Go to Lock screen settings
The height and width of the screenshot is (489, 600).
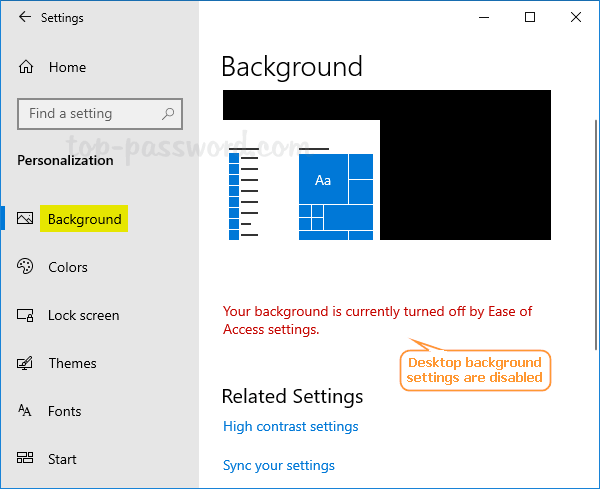click(84, 315)
